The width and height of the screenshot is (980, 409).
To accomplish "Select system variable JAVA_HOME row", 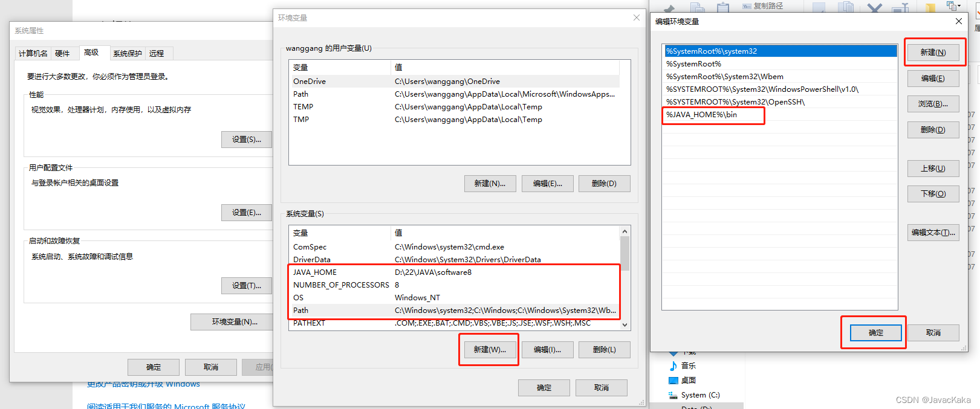I will (455, 272).
